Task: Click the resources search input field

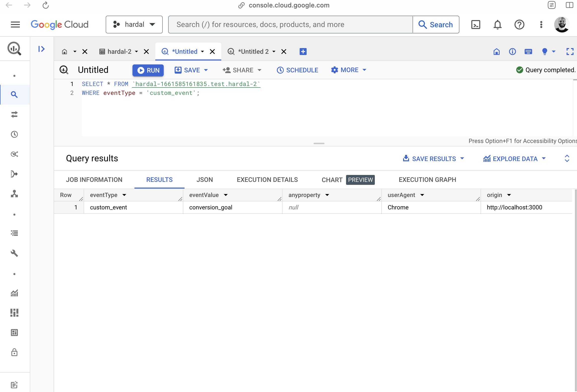Action: click(x=290, y=25)
